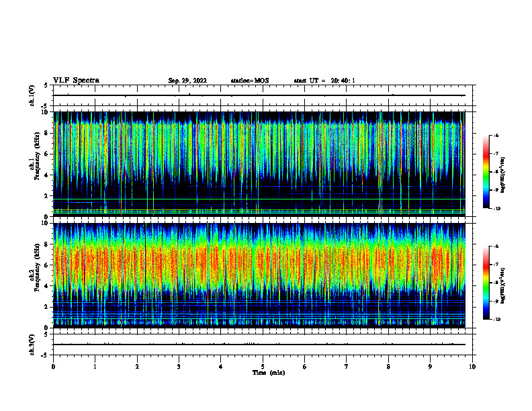Click the "6" minute tick label on time axis
Image resolution: width=532 pixels, height=411 pixels.
(x=305, y=367)
